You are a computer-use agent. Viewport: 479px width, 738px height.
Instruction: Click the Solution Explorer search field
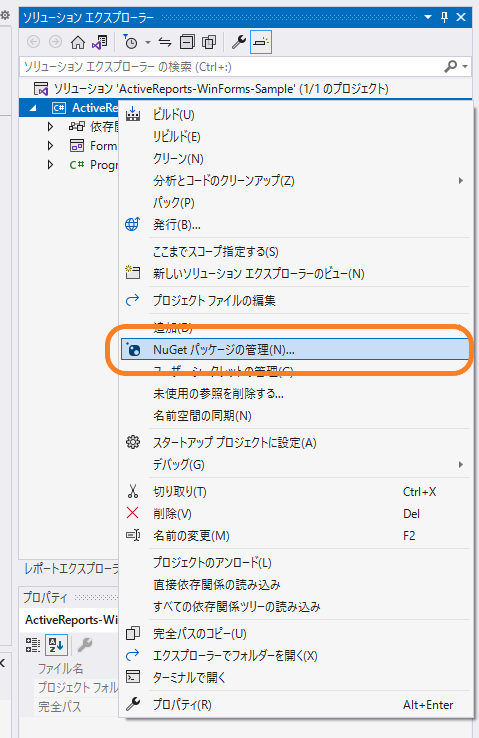coord(231,67)
